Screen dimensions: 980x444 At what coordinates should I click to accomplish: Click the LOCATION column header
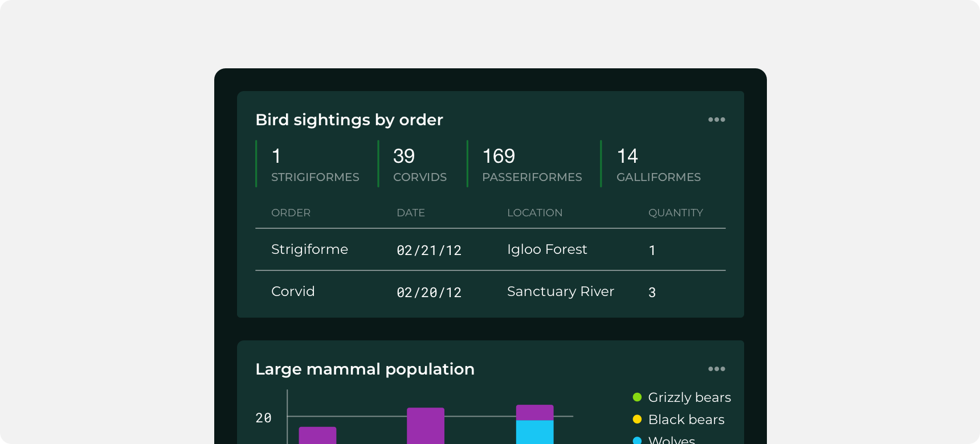(534, 212)
